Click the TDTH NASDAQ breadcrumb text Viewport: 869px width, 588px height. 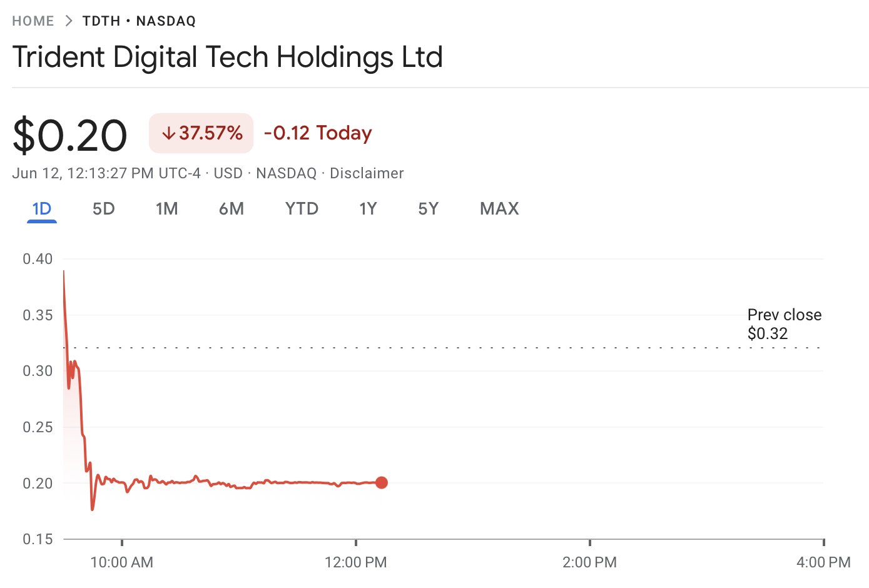pos(139,21)
